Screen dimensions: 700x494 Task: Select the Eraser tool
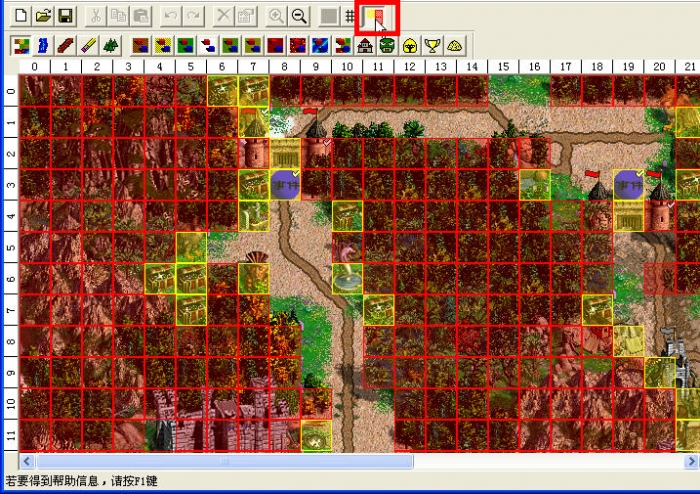pos(88,45)
